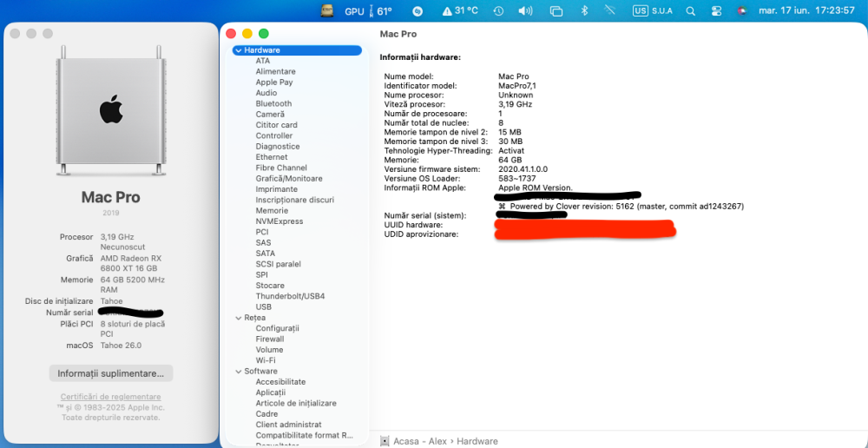Open Siri icon in menu bar
Screen dimensions: 868x448
tap(743, 10)
